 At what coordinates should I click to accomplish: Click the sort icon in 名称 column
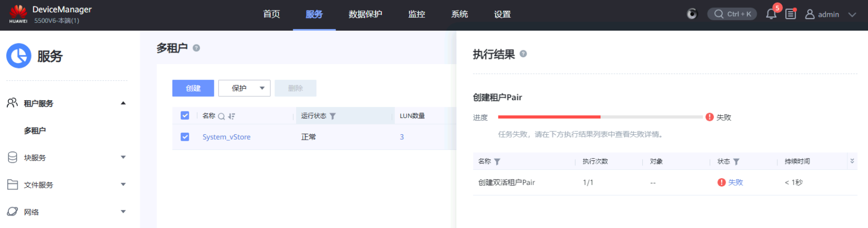click(x=232, y=116)
